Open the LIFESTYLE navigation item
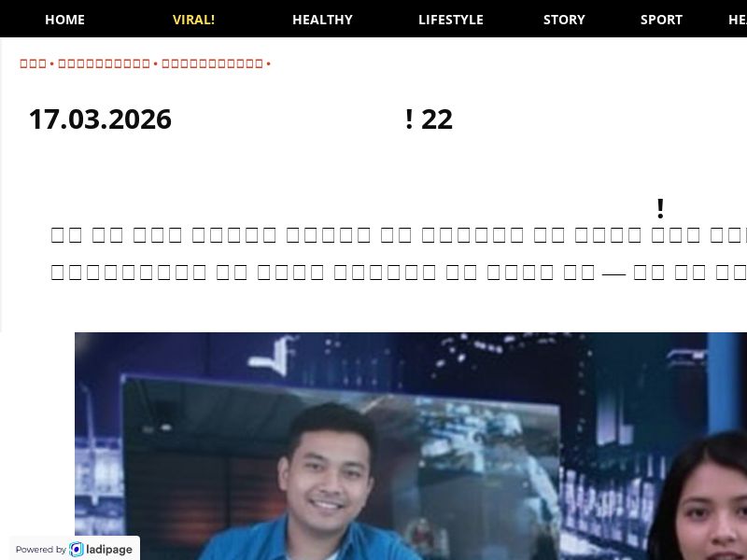Screen dimensions: 747x560 (x=450, y=20)
